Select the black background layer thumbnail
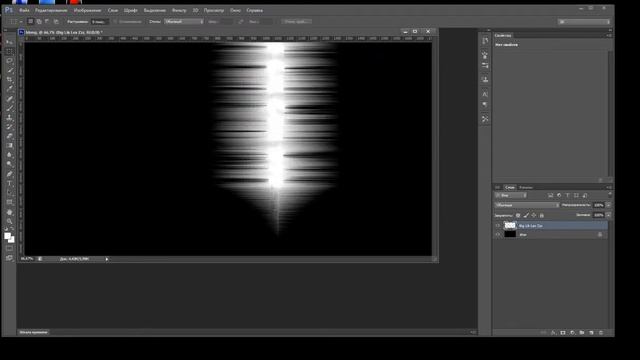 (x=510, y=235)
